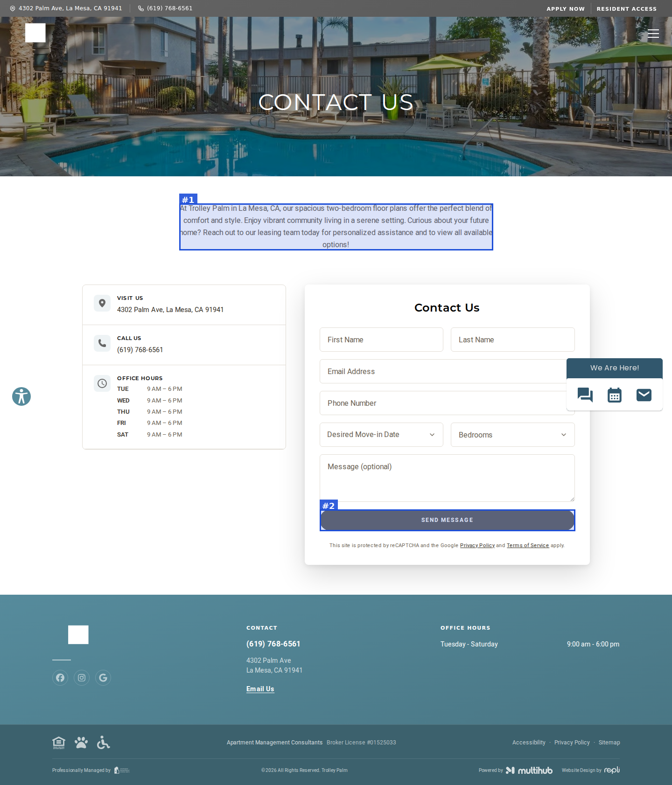
Task: Open Resident Access in top bar
Action: [626, 9]
